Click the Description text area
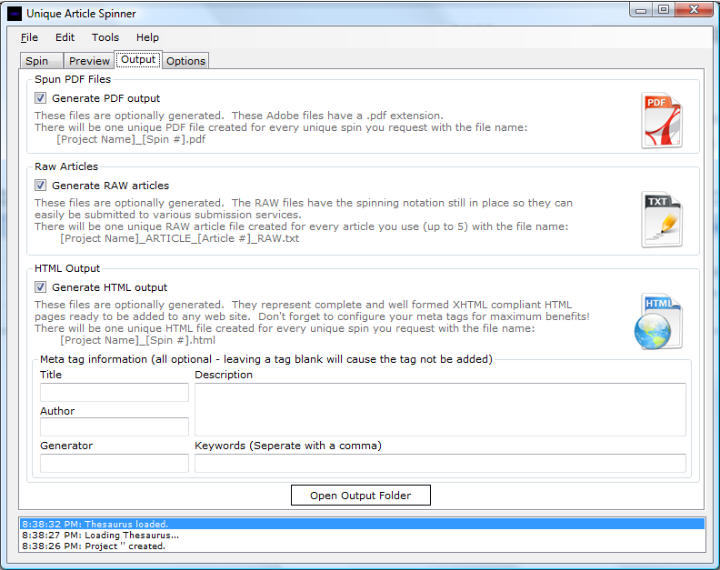This screenshot has width=720, height=570. 440,409
